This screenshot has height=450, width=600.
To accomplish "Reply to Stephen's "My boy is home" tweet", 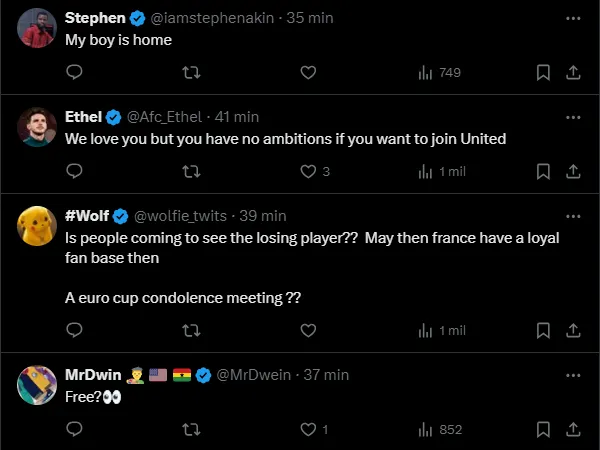I will click(x=74, y=72).
